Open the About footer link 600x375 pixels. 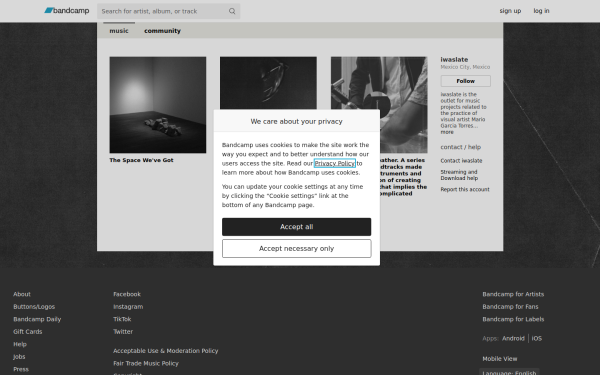point(22,294)
